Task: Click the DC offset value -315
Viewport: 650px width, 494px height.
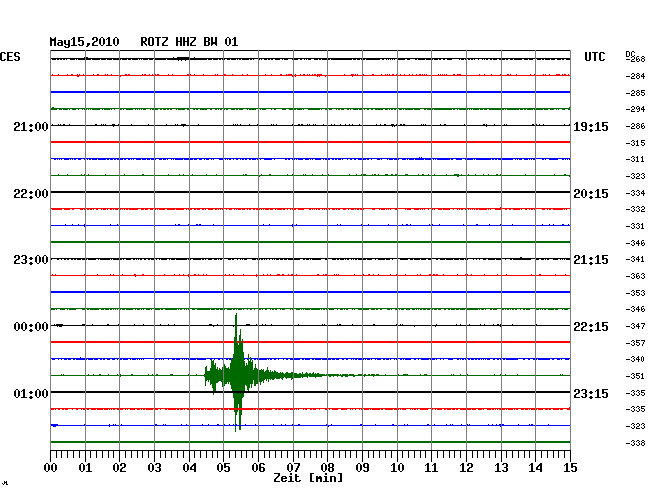Action: [x=635, y=143]
